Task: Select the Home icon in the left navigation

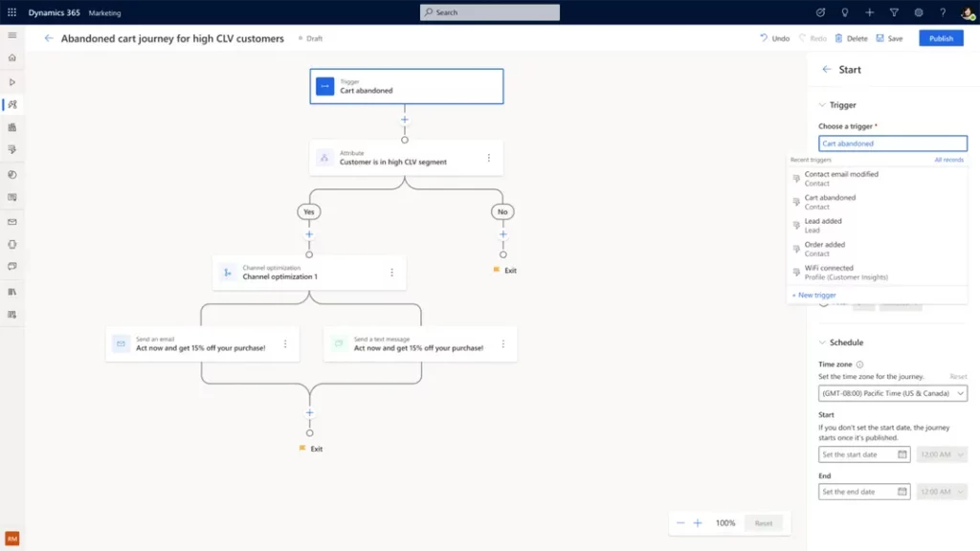Action: 12,59
